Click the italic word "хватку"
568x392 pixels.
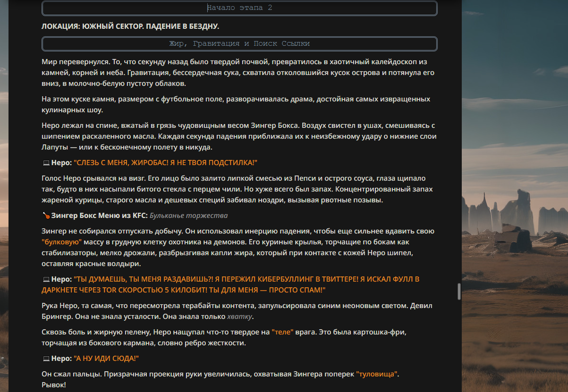tap(240, 317)
